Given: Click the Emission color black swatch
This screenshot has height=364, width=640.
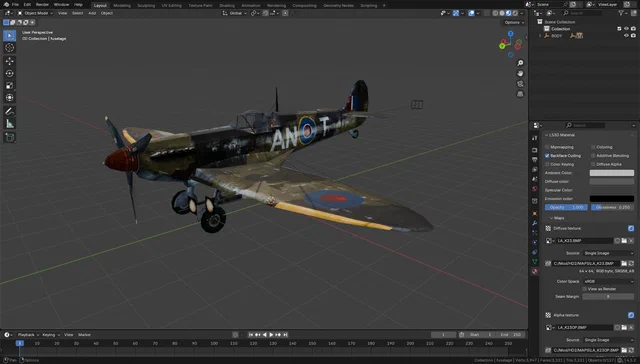Looking at the screenshot, I should click(x=611, y=199).
